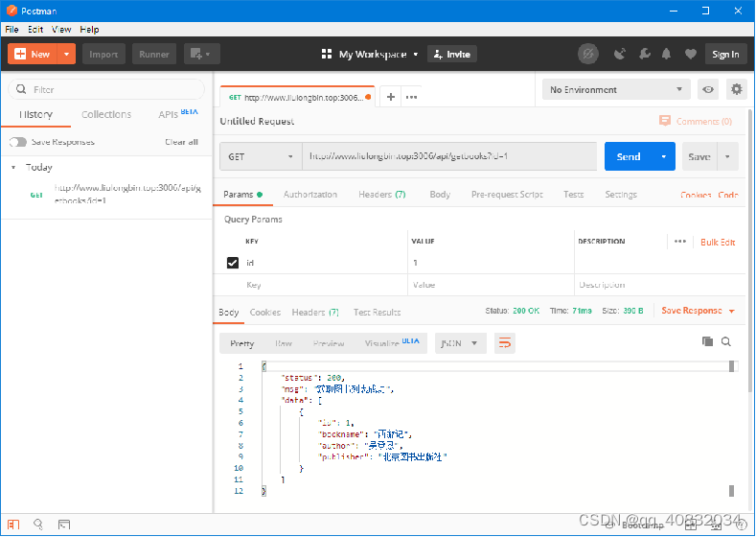Open the No Environment dropdown
This screenshot has width=756, height=537.
[x=616, y=90]
